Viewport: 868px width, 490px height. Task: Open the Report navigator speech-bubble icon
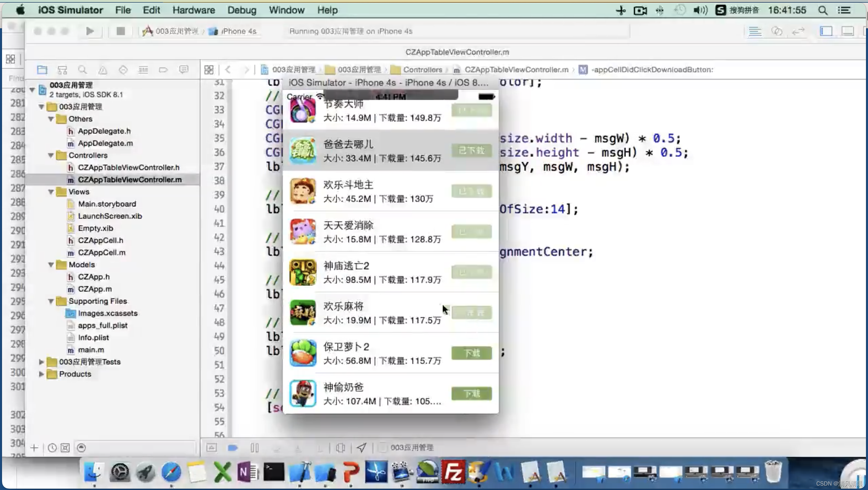tap(184, 70)
